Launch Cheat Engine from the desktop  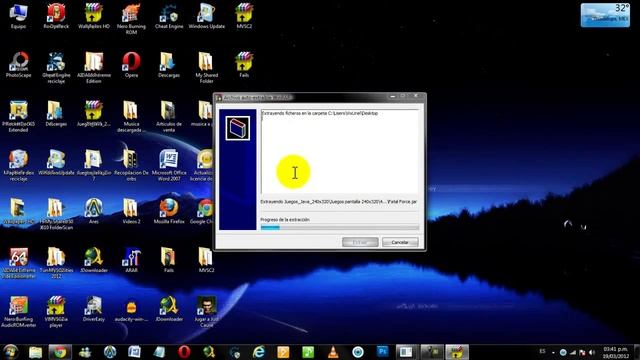[169, 16]
